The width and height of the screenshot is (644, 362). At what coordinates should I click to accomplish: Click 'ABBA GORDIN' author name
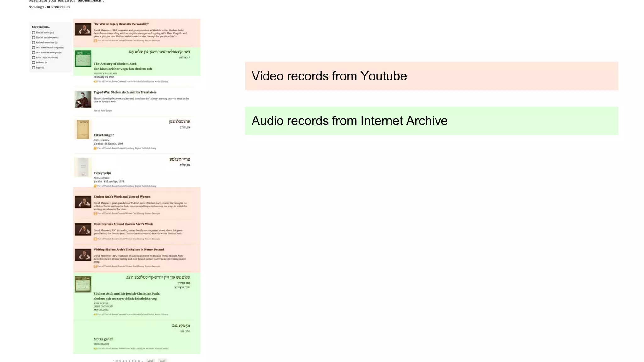pos(101,304)
